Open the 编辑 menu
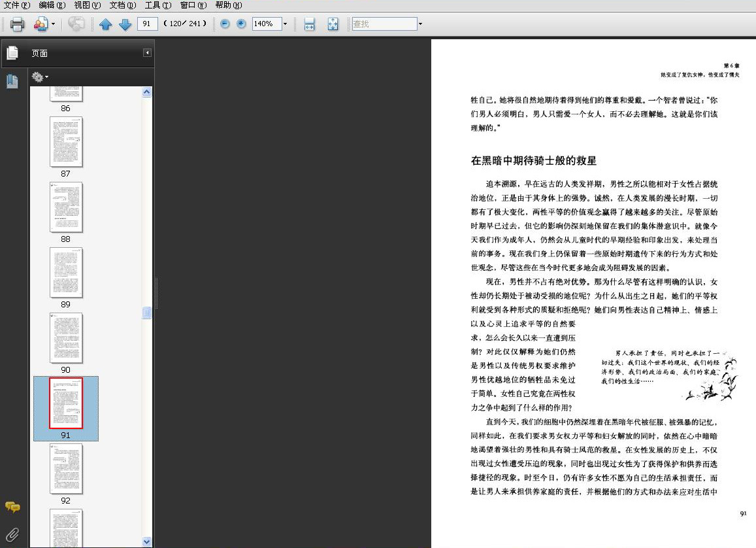The image size is (756, 548). (x=52, y=5)
